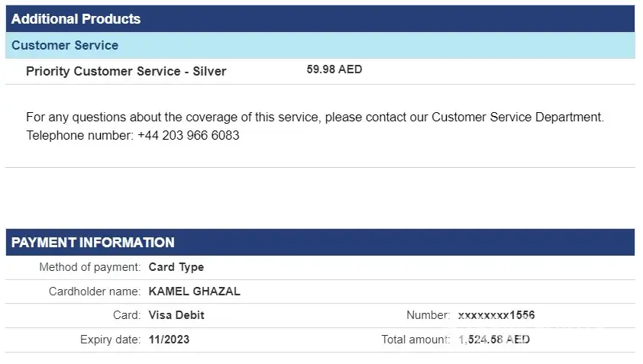Viewport: 643px width, 364px height.
Task: Click the Customer Service Department text
Action: click(517, 118)
